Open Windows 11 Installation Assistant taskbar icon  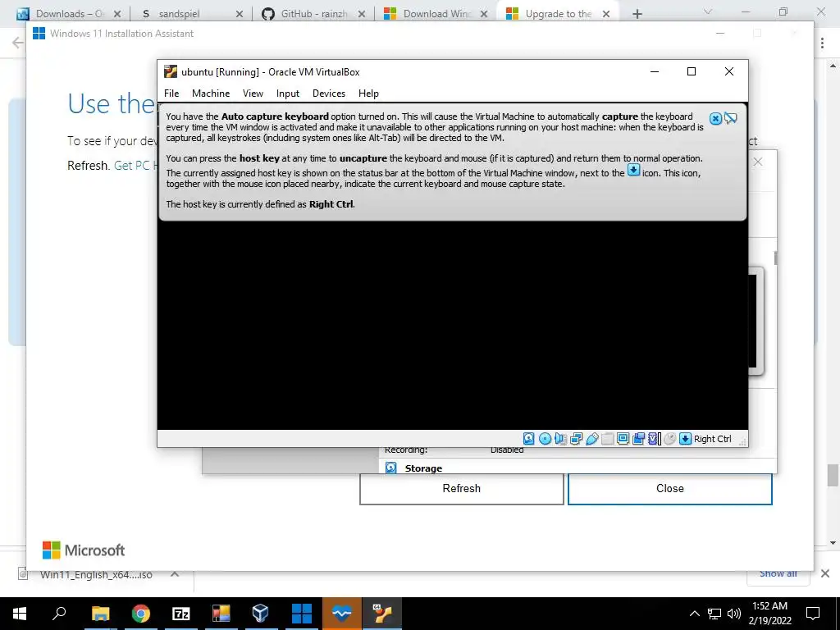coord(302,614)
